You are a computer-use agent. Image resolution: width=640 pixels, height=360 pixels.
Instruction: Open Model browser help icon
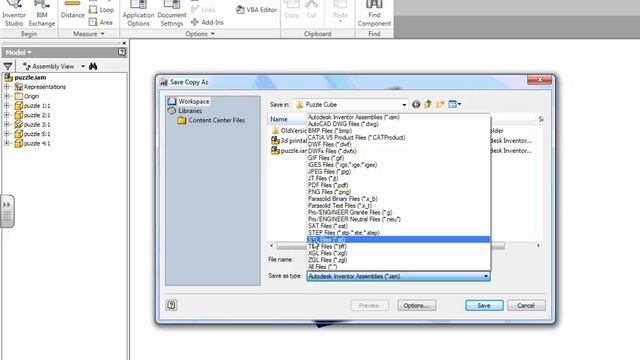tap(122, 52)
